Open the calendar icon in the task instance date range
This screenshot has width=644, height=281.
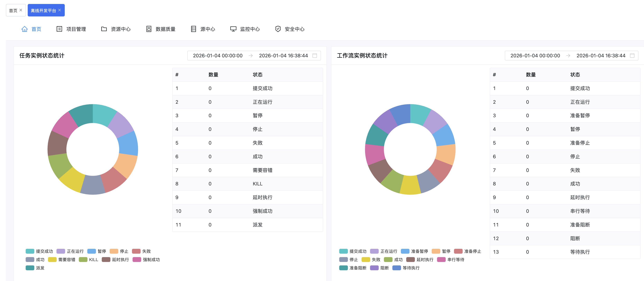pyautogui.click(x=315, y=56)
